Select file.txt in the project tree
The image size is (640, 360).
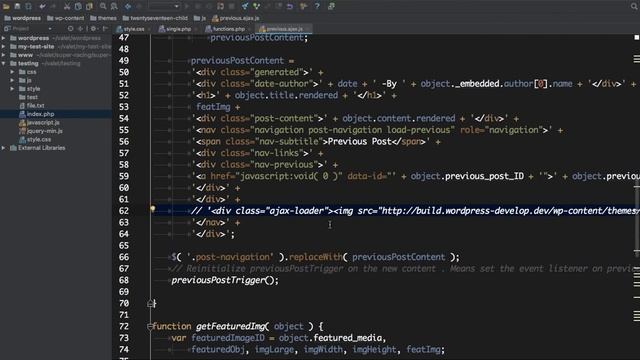coord(32,106)
